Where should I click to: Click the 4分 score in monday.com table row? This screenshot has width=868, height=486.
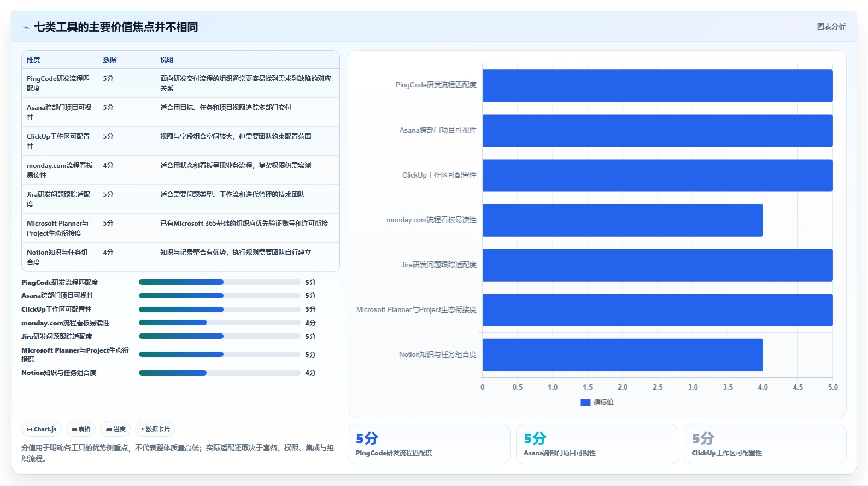[108, 166]
